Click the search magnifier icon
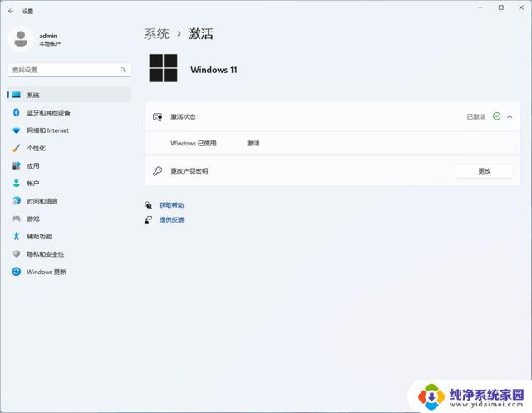 tap(123, 70)
